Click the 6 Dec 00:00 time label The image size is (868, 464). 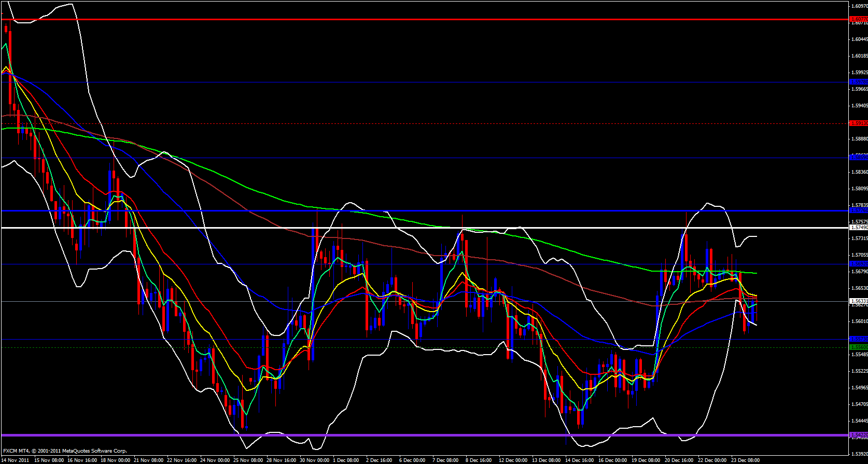[x=413, y=460]
